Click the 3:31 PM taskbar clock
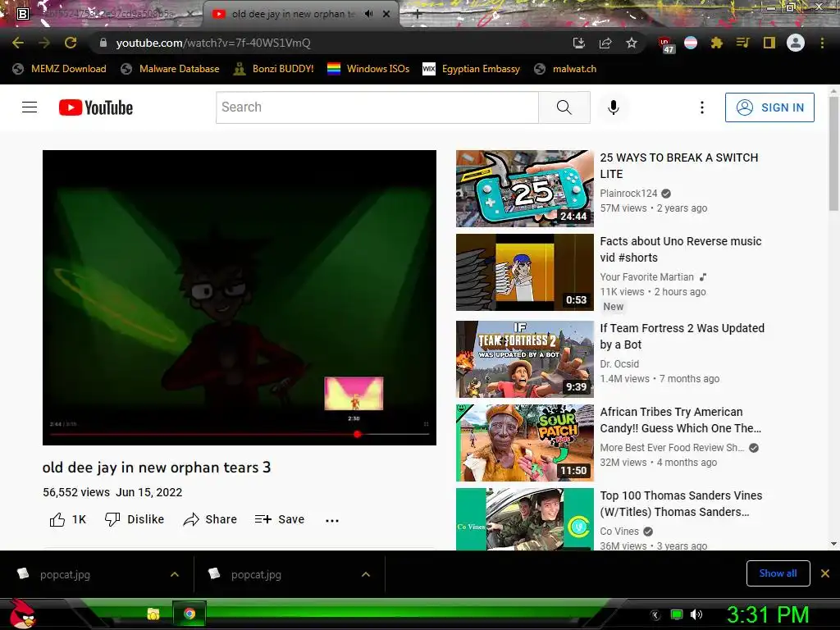 click(768, 614)
